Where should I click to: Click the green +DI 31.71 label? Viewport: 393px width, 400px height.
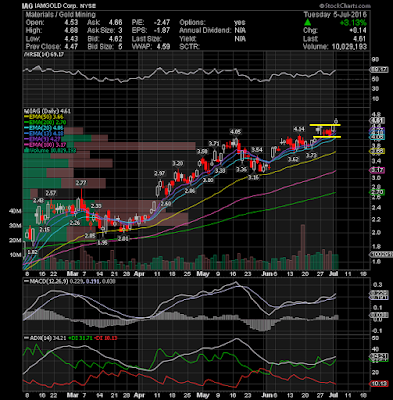tap(80, 338)
